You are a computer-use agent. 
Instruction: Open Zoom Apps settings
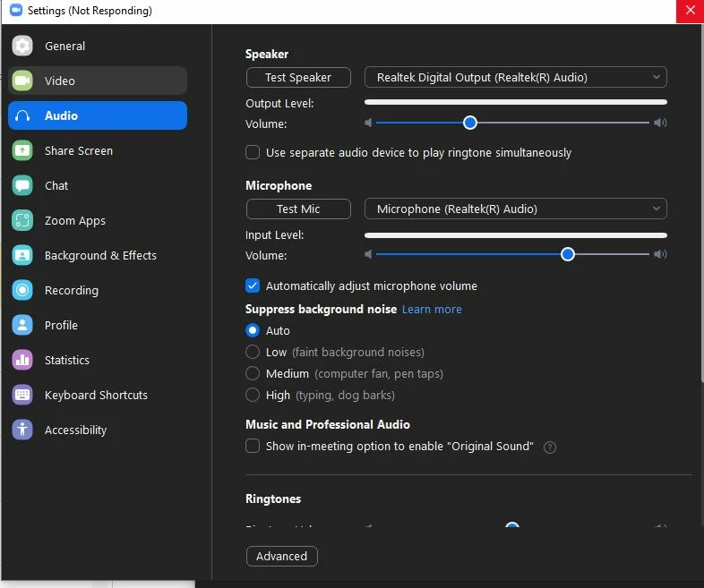98,221
